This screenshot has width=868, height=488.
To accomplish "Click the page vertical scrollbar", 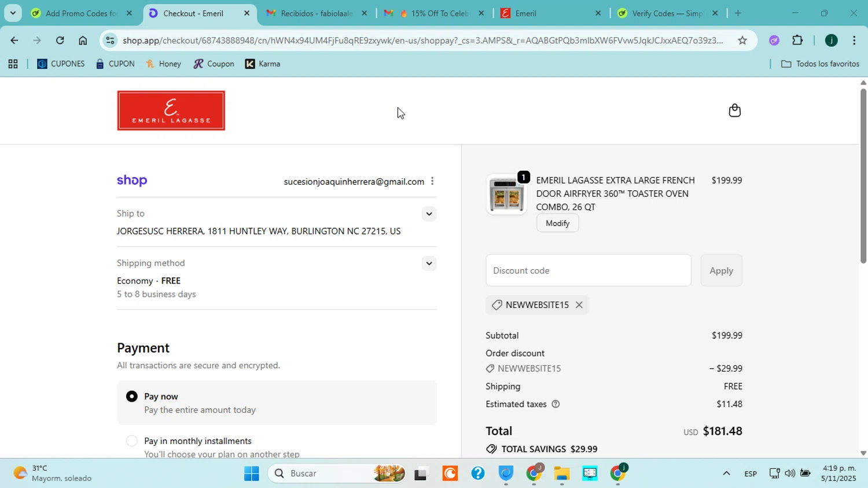I will [x=863, y=176].
